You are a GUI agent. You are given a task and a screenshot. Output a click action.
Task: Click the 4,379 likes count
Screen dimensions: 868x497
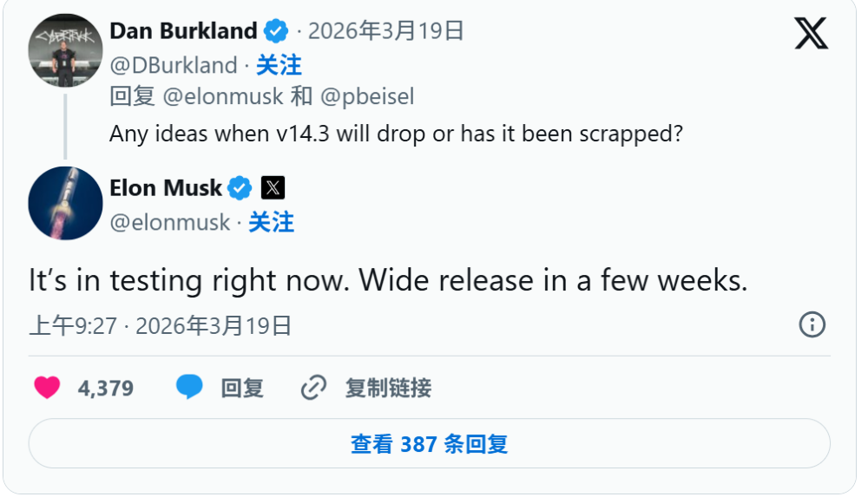tap(106, 388)
